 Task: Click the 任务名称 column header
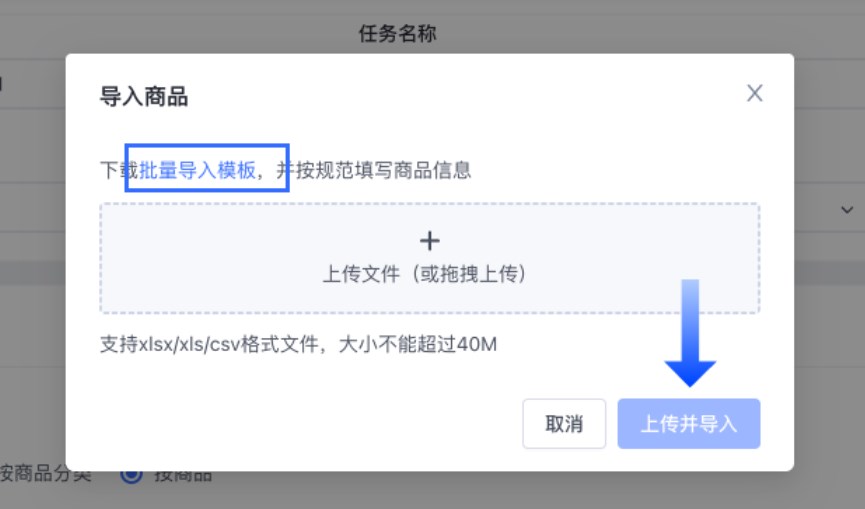click(397, 33)
